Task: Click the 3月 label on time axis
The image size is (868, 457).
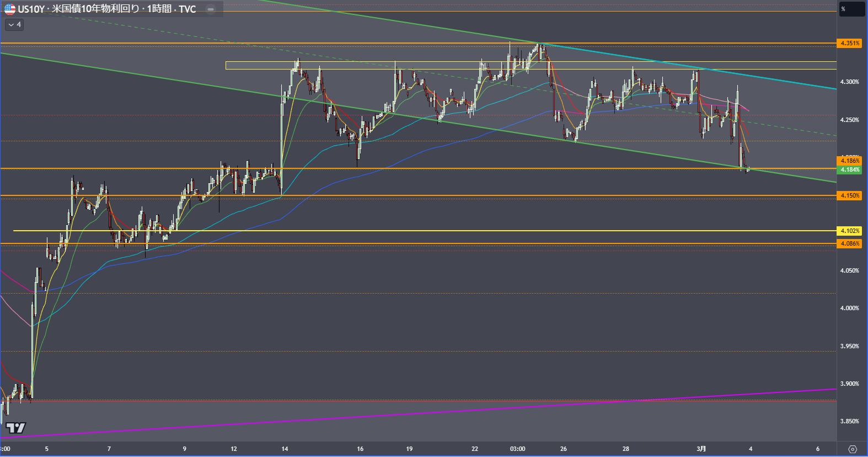Action: tap(701, 449)
